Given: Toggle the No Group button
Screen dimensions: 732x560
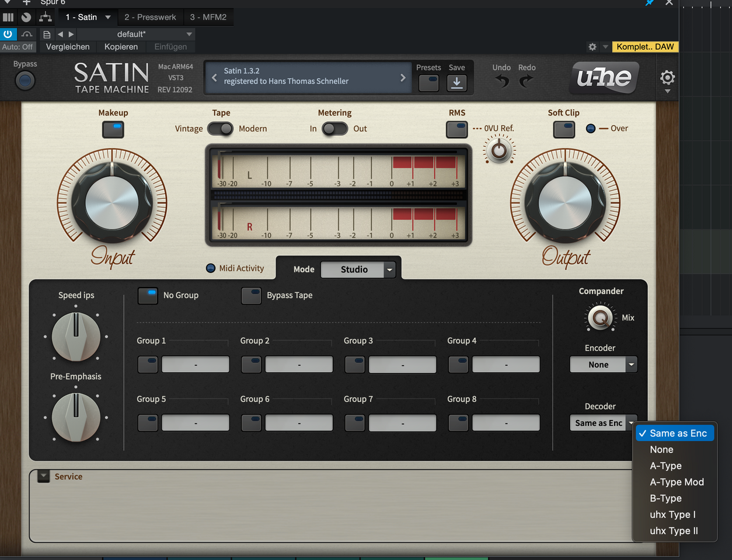Looking at the screenshot, I should click(x=148, y=296).
